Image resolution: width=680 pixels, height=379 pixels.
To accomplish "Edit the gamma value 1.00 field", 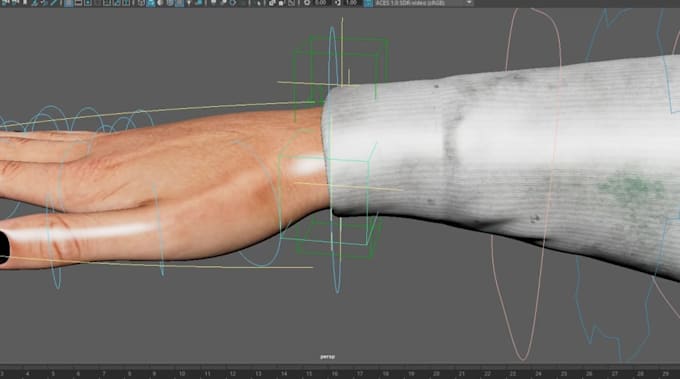I will pyautogui.click(x=351, y=3).
